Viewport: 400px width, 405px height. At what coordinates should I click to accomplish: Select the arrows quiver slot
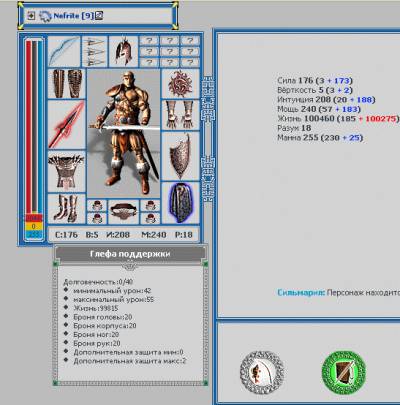tap(95, 52)
